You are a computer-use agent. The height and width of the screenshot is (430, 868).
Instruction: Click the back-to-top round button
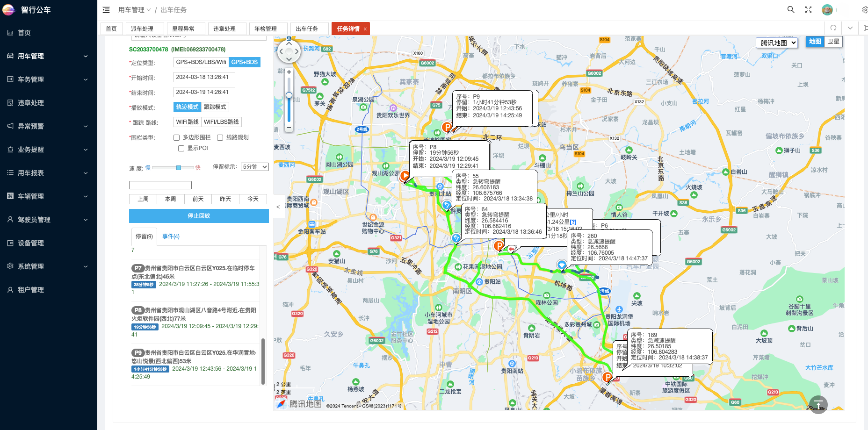pos(818,405)
